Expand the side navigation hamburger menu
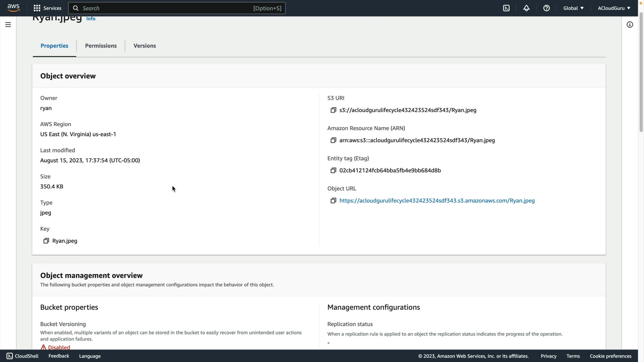644x362 pixels. (x=8, y=25)
